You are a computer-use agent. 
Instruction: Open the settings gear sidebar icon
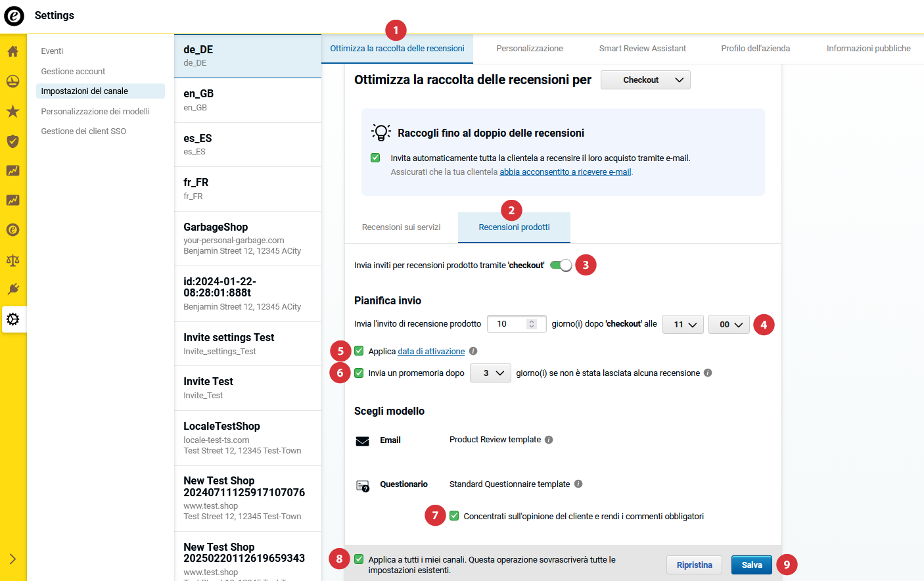point(12,319)
